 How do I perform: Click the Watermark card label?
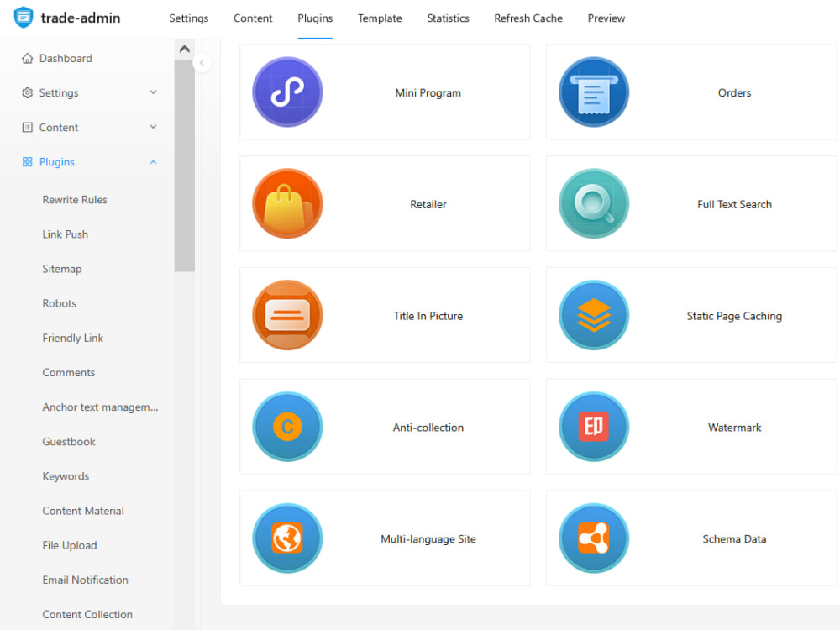[734, 427]
